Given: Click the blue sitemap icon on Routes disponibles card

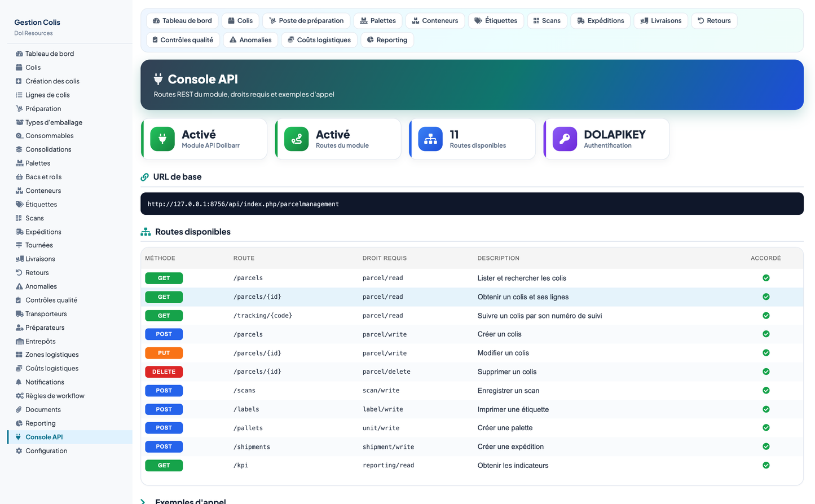Looking at the screenshot, I should click(x=430, y=139).
